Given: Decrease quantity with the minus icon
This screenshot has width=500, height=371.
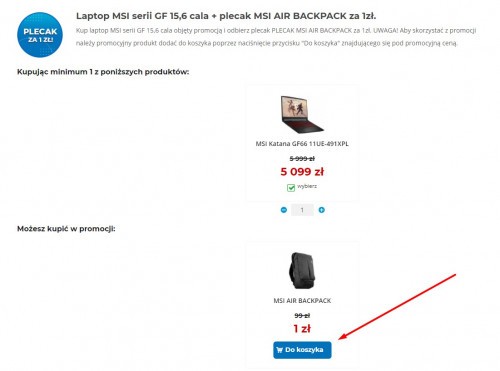Looking at the screenshot, I should pos(284,210).
